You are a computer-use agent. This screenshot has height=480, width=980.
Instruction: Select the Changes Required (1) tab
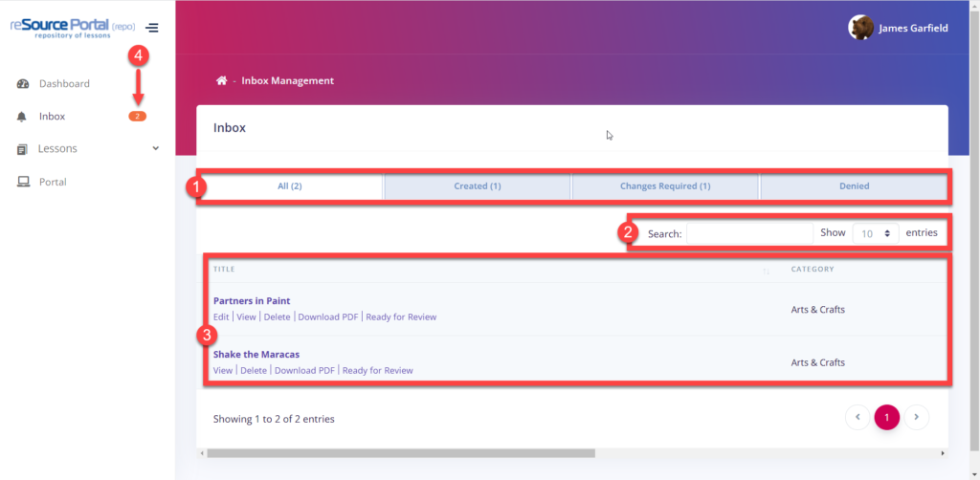click(664, 186)
